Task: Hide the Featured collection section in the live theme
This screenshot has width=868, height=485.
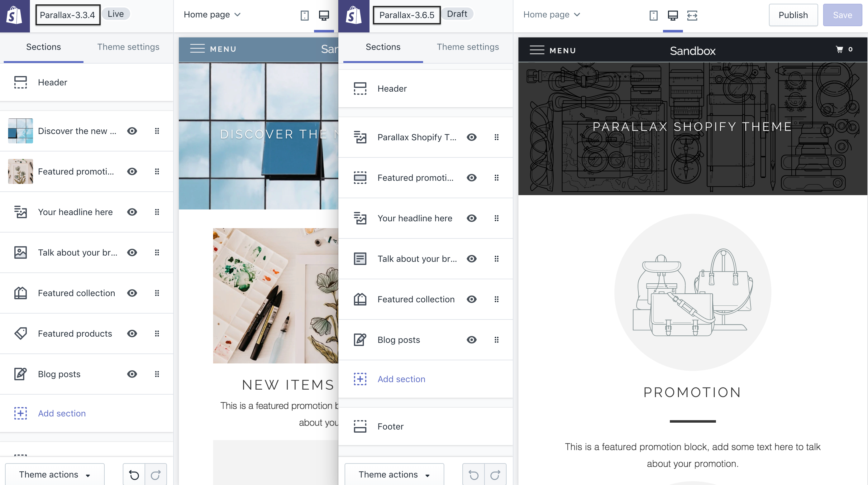Action: click(132, 293)
